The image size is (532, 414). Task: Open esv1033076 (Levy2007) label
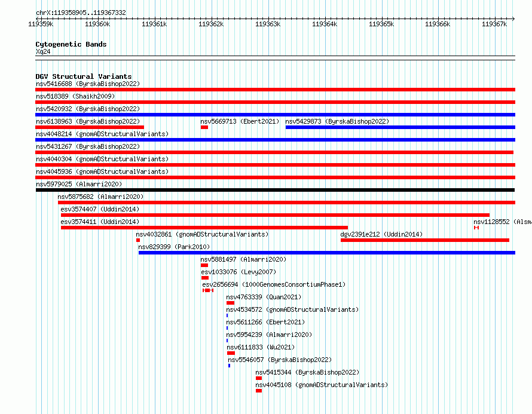point(239,272)
